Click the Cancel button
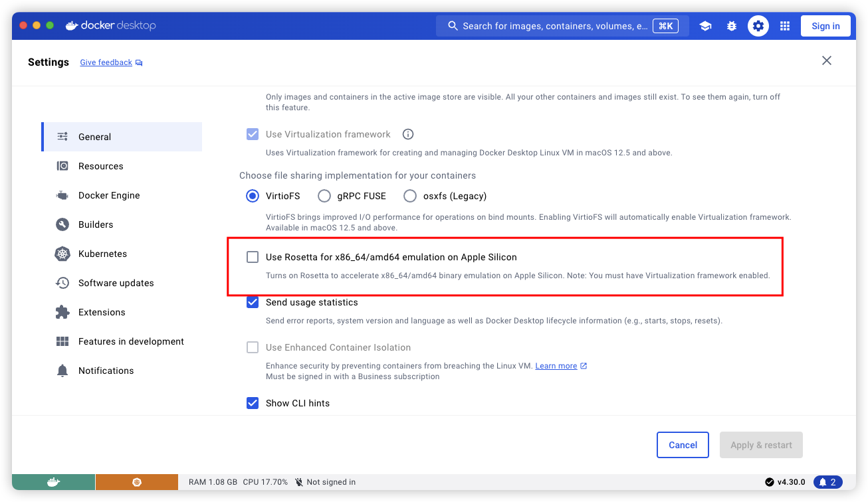The image size is (868, 502). [683, 445]
